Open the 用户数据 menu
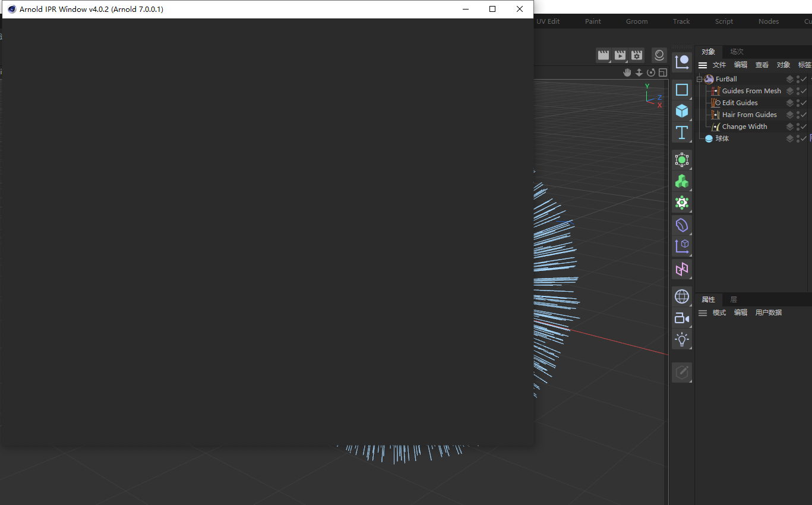Screen dimensions: 812x505 click(x=769, y=313)
